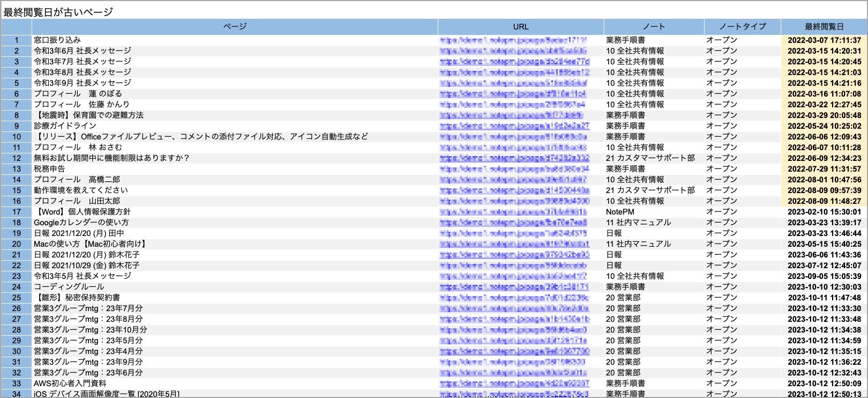Image resolution: width=868 pixels, height=398 pixels.
Task: Click the URL column header
Action: (x=520, y=26)
